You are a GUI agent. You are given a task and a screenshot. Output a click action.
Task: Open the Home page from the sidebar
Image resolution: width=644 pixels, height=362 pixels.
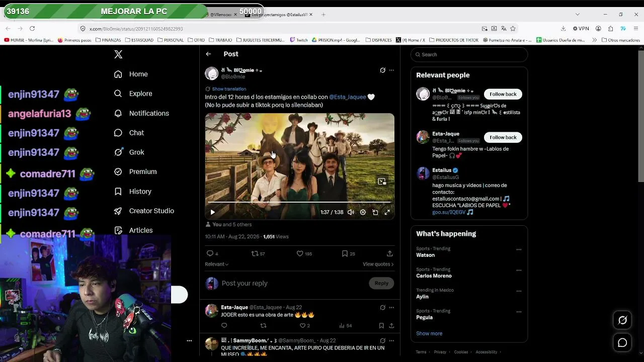pos(131,74)
